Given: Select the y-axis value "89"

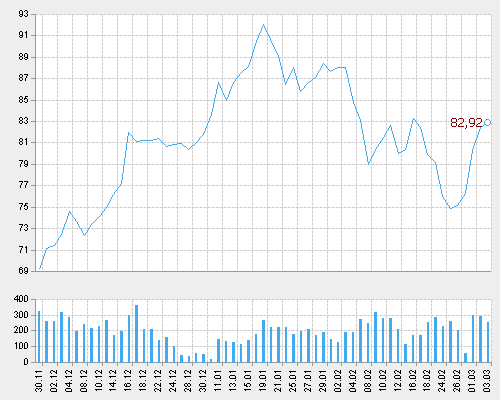Looking at the screenshot, I should [x=24, y=57].
